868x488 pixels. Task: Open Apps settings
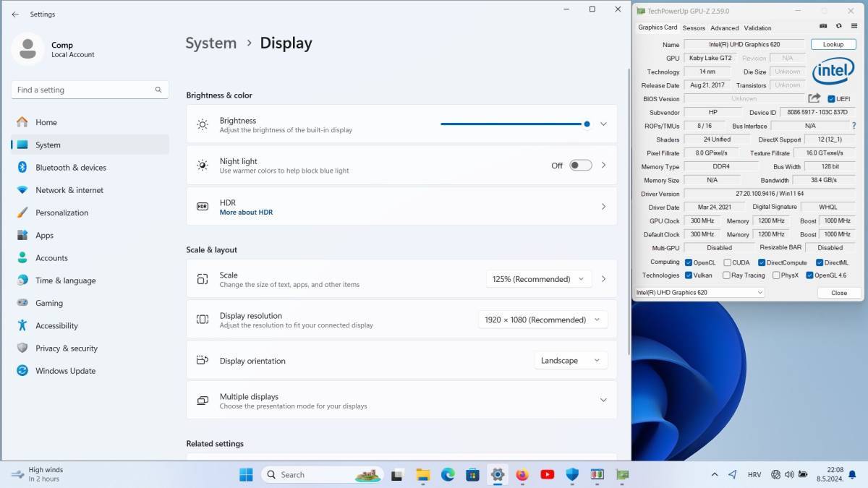[x=90, y=235]
